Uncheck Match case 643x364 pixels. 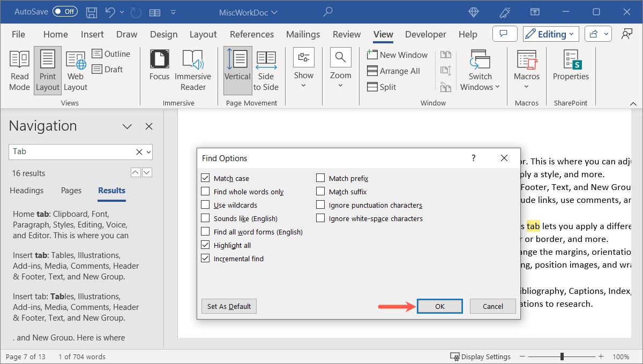coord(205,178)
